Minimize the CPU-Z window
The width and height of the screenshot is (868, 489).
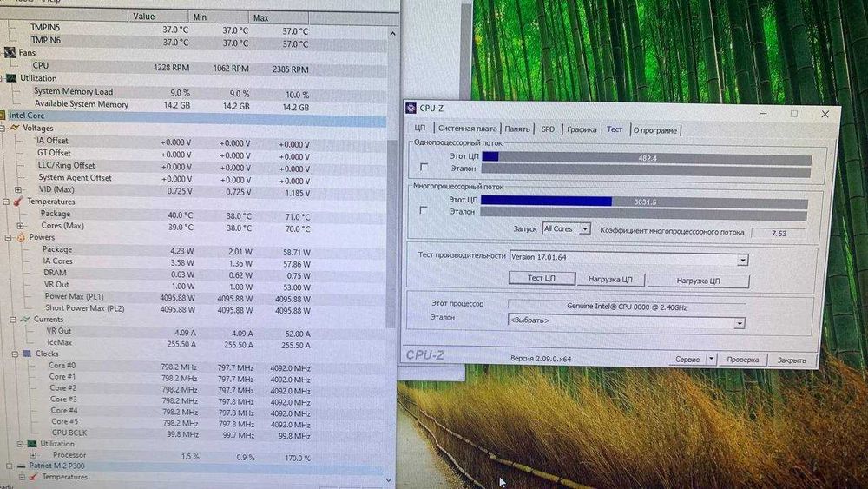(x=763, y=113)
